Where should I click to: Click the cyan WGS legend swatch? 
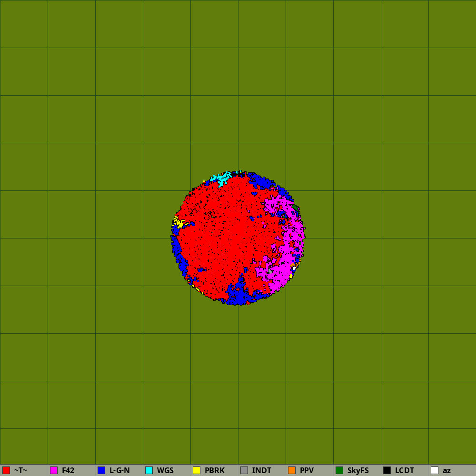[x=149, y=470]
